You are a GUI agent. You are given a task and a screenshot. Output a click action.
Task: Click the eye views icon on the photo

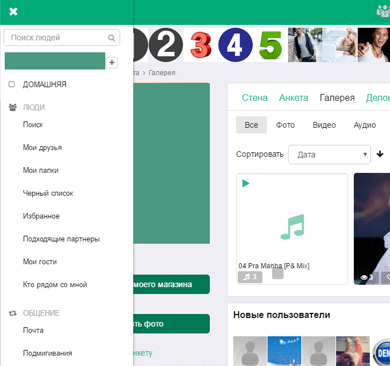[364, 277]
